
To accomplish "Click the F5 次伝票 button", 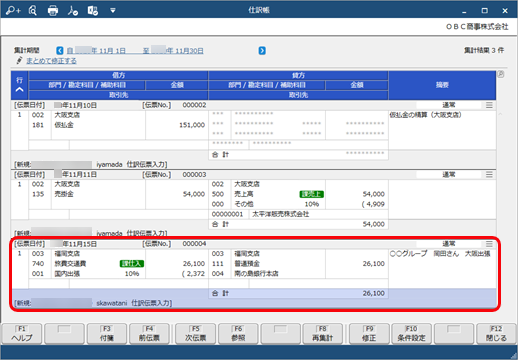I will point(196,333).
